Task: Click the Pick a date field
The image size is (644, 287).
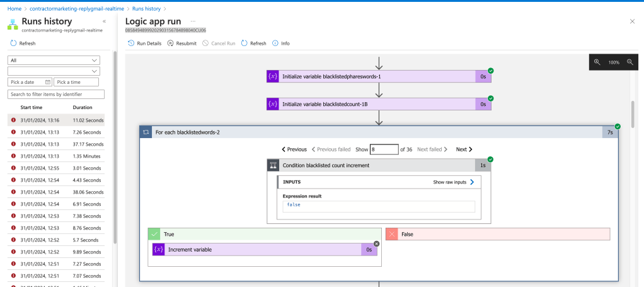Action: pos(30,82)
